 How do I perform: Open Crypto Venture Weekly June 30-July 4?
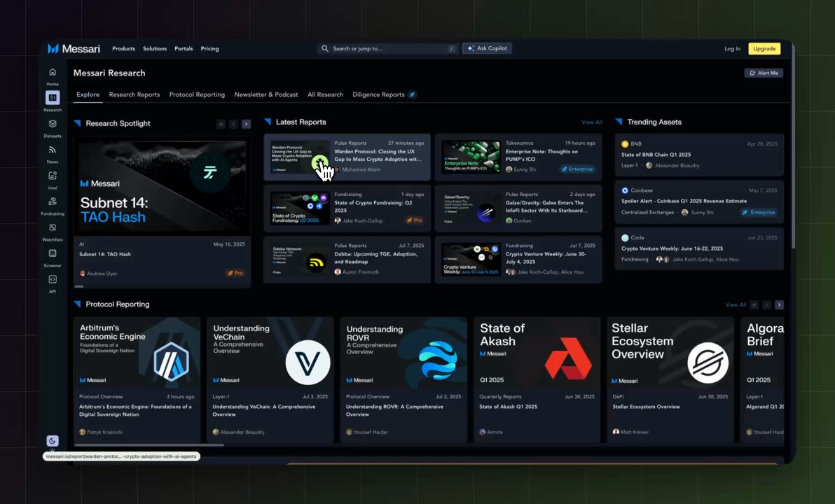[518, 259]
